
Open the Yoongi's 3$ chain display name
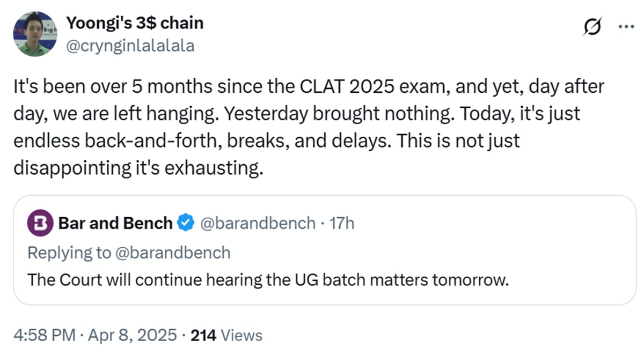(135, 23)
